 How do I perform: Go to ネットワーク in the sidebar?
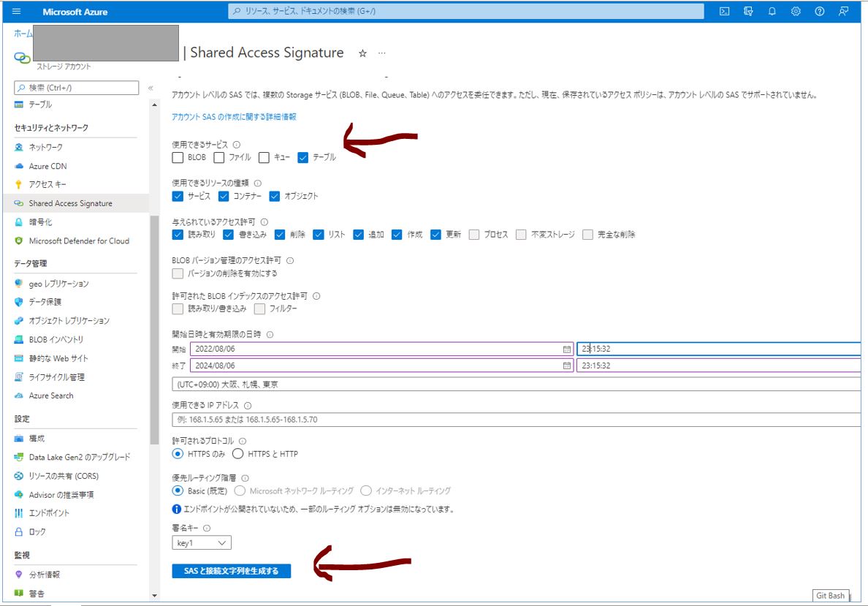point(45,148)
